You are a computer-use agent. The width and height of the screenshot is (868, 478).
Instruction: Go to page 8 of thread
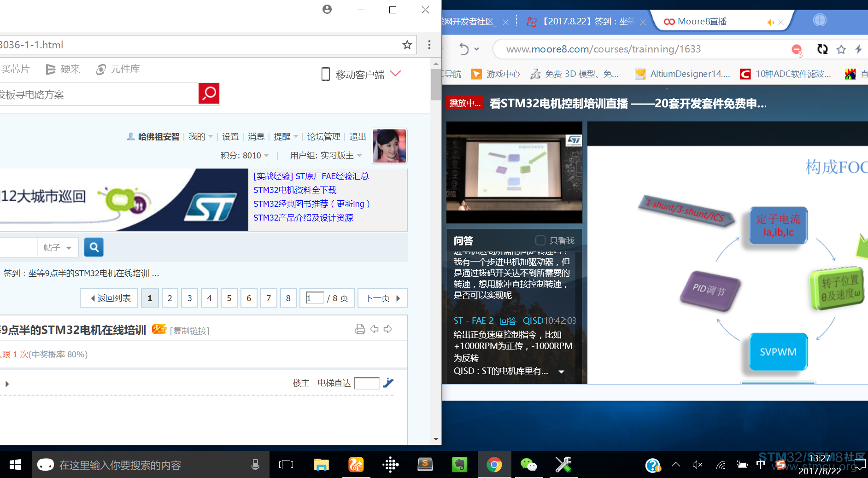click(x=288, y=298)
